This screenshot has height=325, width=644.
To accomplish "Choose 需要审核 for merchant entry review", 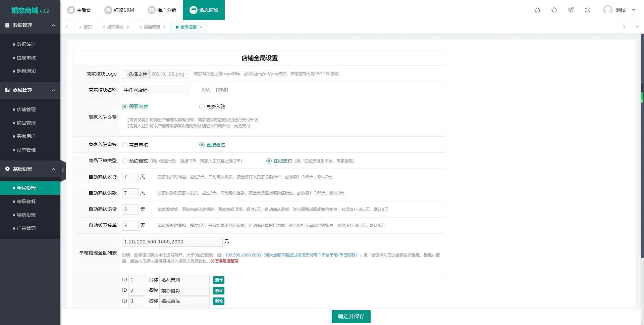I will [124, 144].
